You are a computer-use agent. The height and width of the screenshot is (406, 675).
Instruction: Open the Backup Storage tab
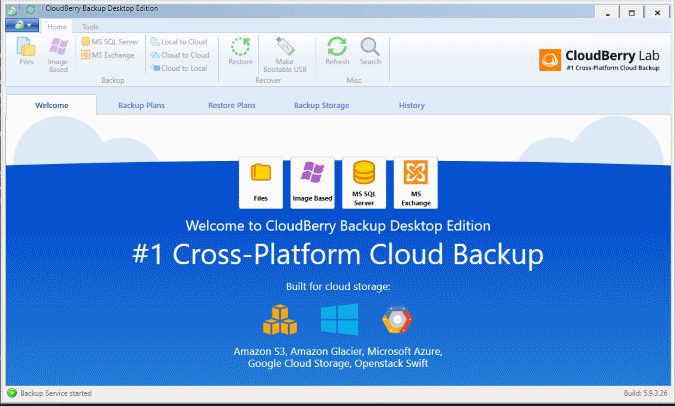tap(321, 105)
